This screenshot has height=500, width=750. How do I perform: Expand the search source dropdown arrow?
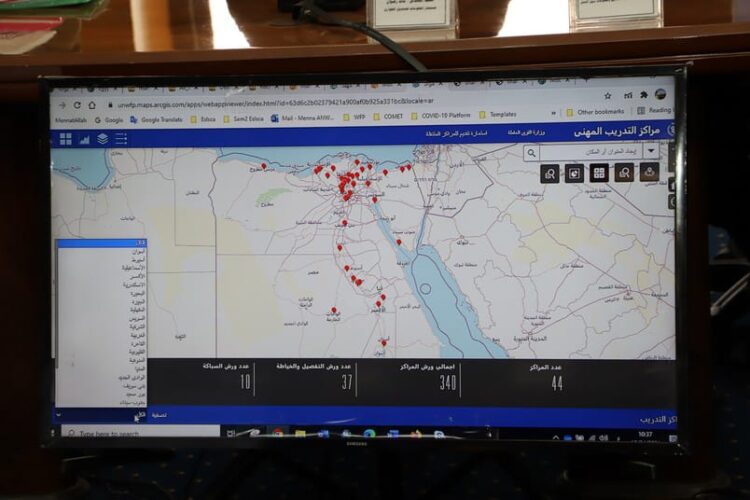651,151
